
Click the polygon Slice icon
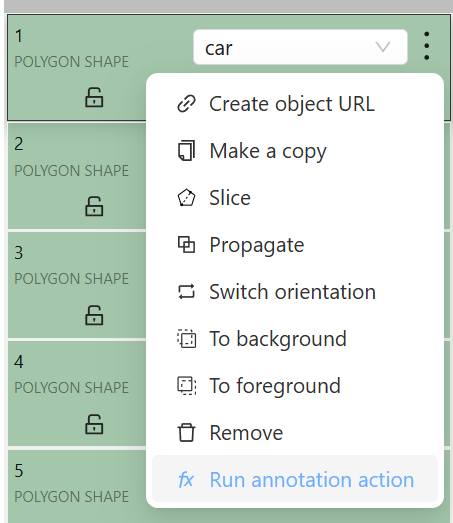pos(186,198)
